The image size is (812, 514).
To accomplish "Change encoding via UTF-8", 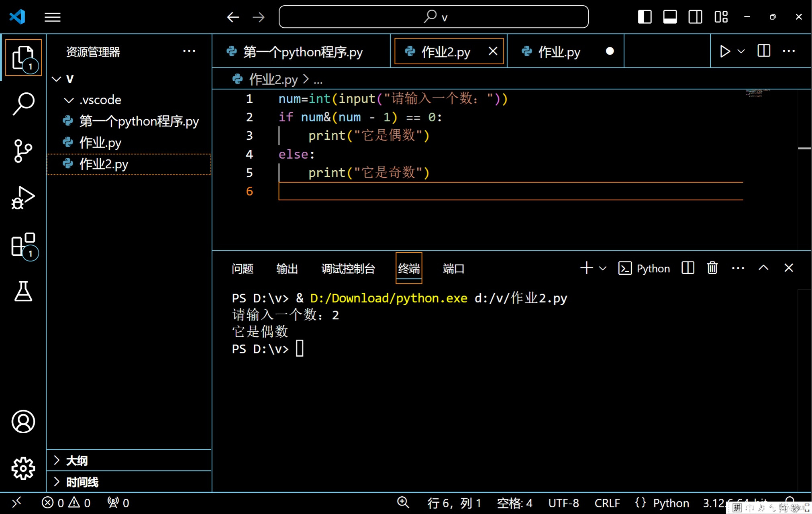I will [x=563, y=503].
